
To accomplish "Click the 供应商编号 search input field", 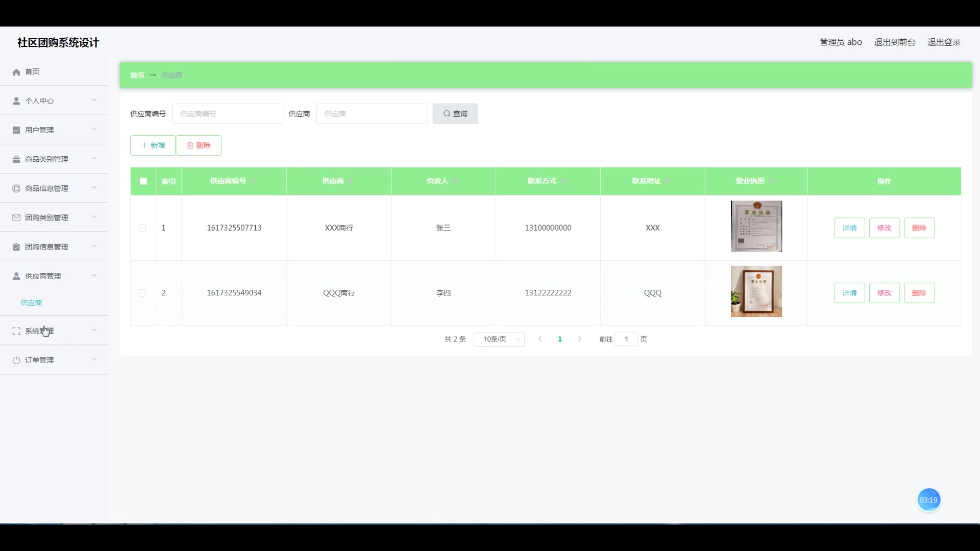I will point(228,114).
